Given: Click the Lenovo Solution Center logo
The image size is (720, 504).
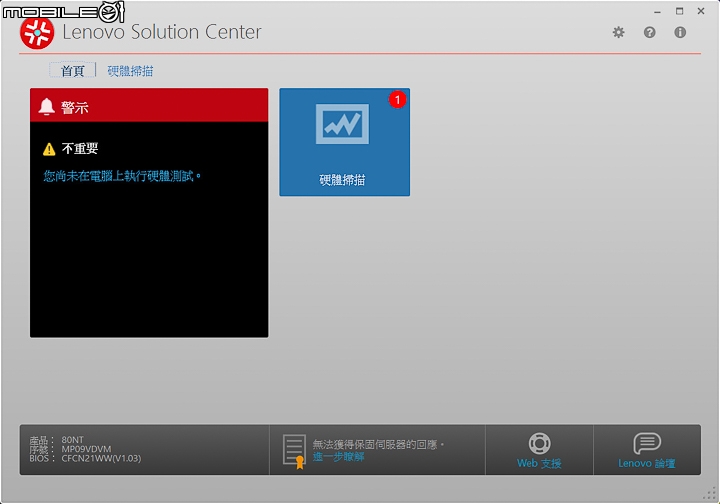Looking at the screenshot, I should 37,32.
